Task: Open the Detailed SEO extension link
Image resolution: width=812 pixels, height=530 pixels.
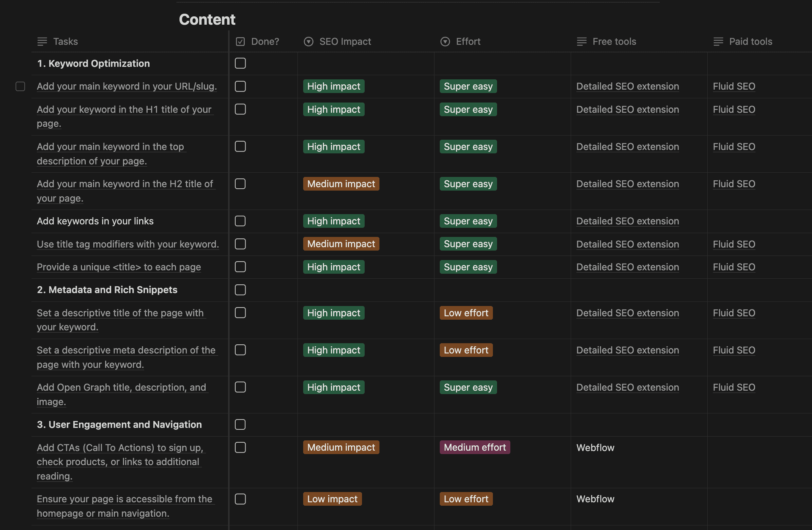Action: 628,86
